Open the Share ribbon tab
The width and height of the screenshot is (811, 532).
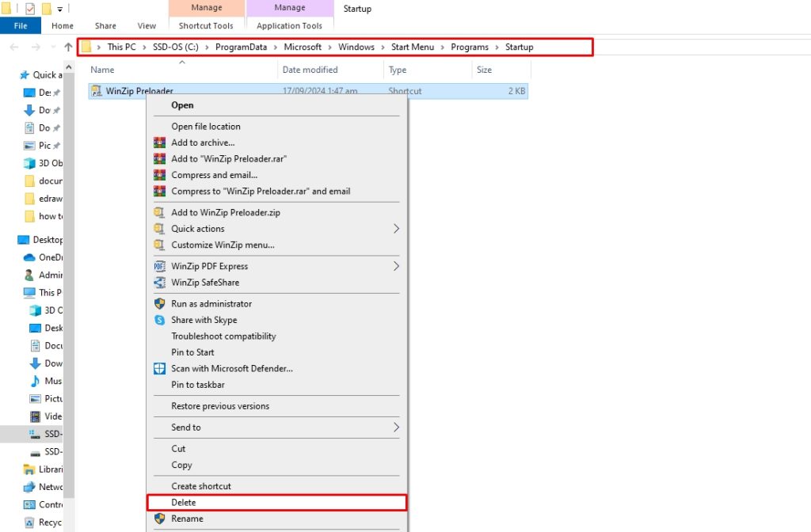pyautogui.click(x=105, y=26)
